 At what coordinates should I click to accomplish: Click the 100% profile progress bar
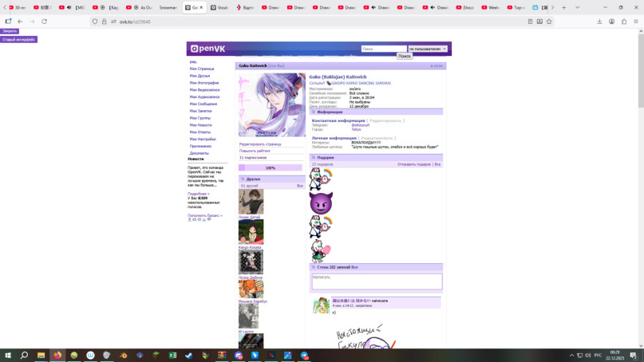(271, 167)
